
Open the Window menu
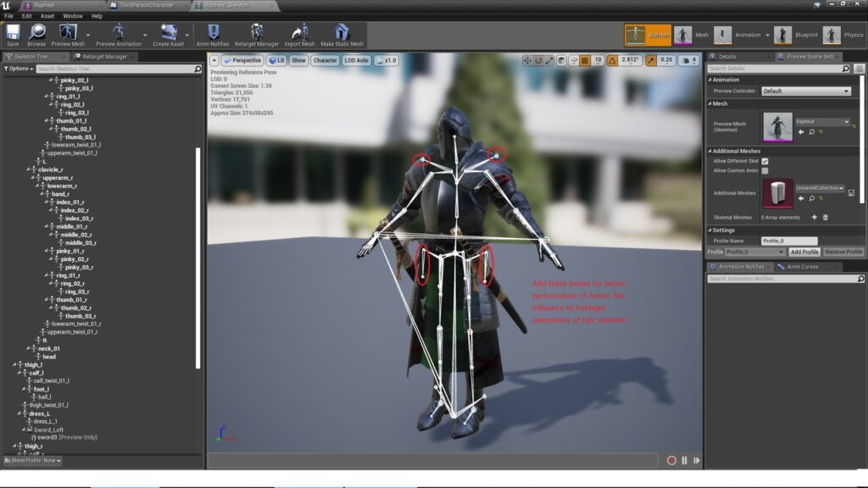point(73,16)
